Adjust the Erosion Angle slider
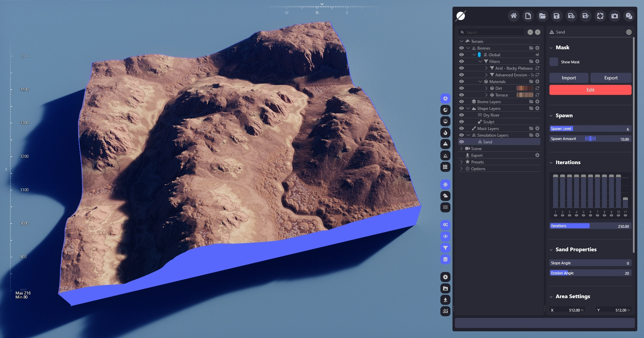This screenshot has width=644, height=338. [x=590, y=273]
